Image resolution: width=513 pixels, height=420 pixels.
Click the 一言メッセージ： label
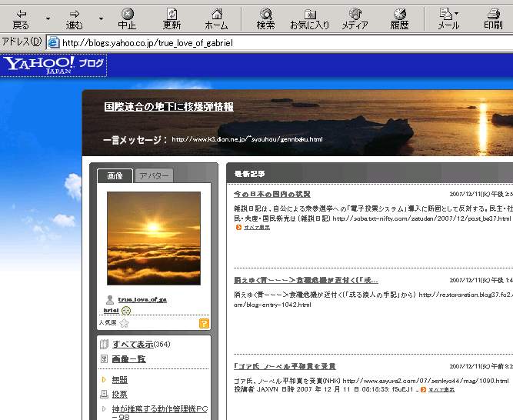click(x=135, y=140)
